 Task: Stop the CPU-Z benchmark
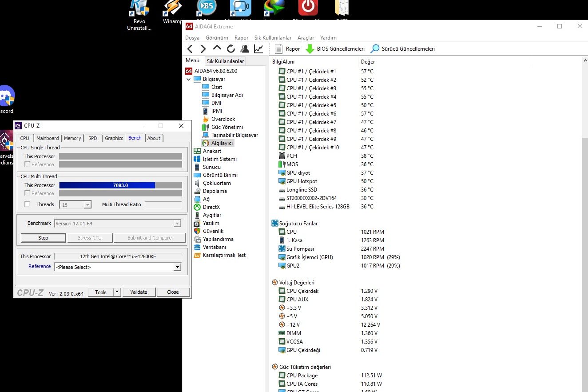click(43, 238)
